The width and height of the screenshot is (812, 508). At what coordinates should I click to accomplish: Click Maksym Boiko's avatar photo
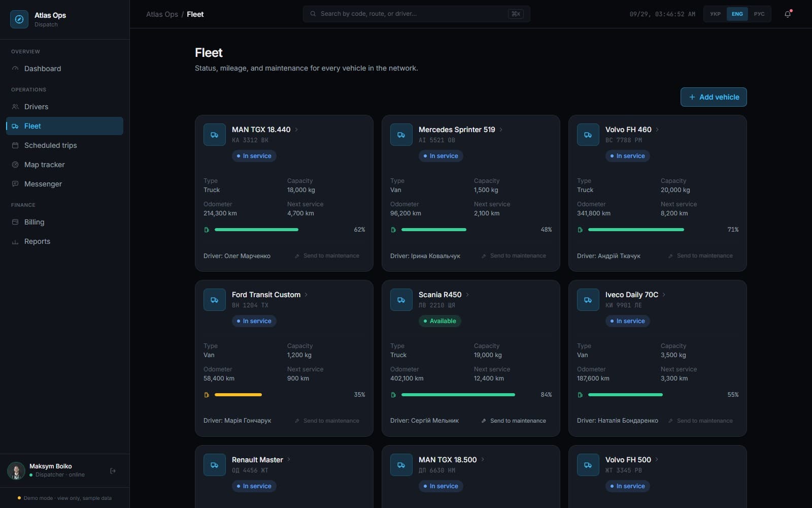(x=16, y=471)
